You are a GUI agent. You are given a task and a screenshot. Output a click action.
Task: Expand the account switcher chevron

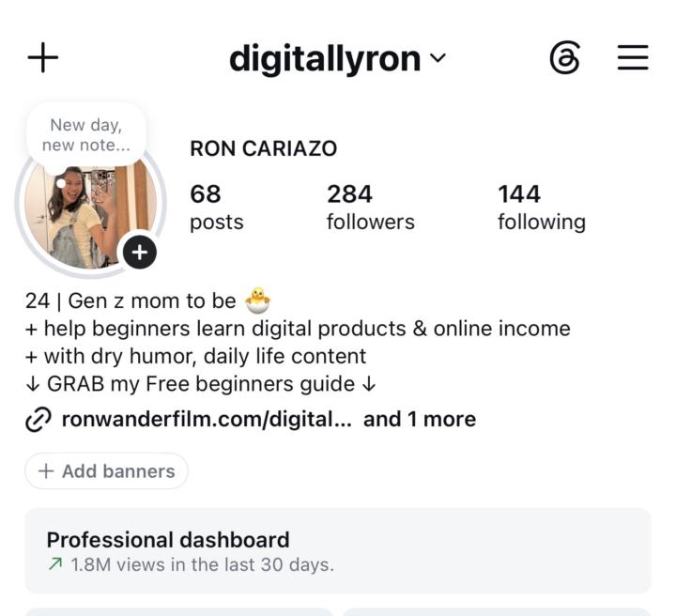pos(438,57)
